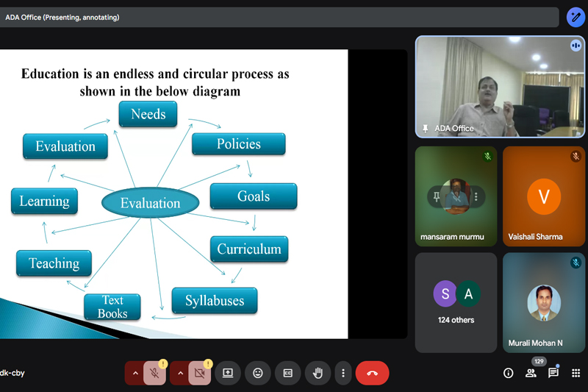
Task: Click the mansaram murmu name label
Action: coord(452,237)
